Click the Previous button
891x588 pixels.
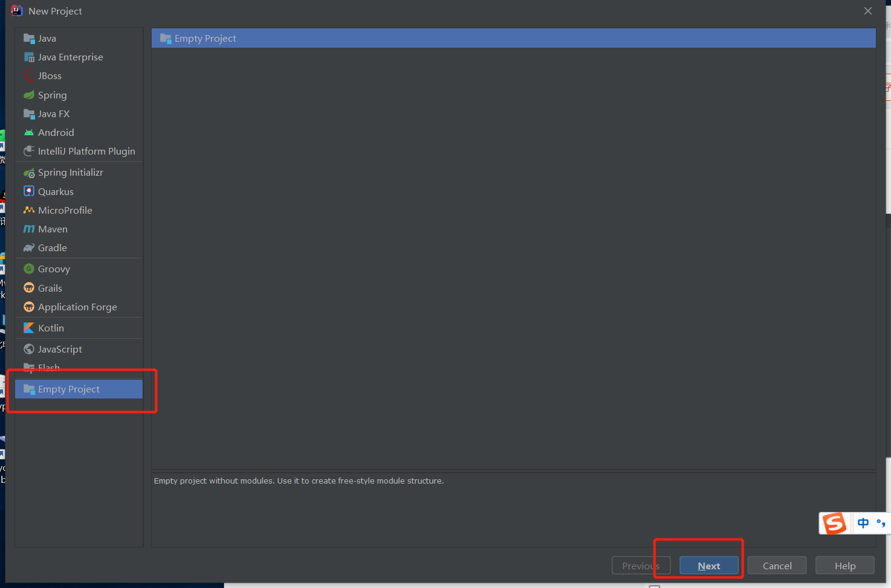(x=641, y=566)
